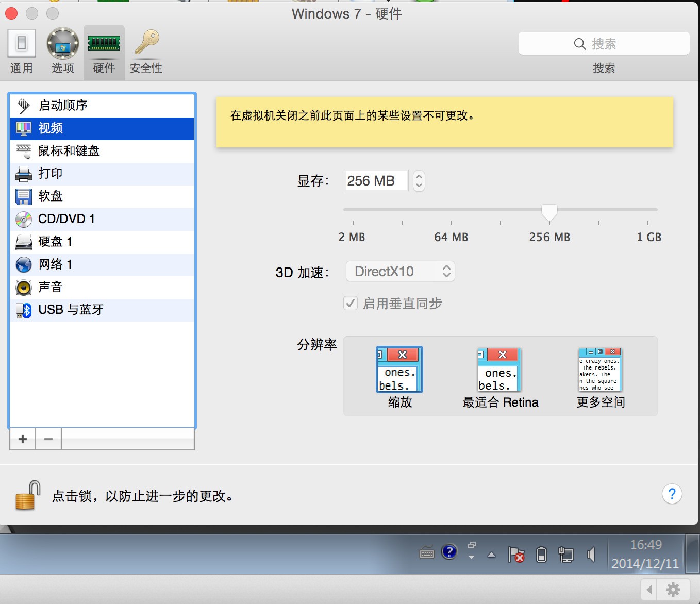Toggle the 启用垂直同步 checkbox
Screen dimensions: 700x604
pyautogui.click(x=351, y=303)
